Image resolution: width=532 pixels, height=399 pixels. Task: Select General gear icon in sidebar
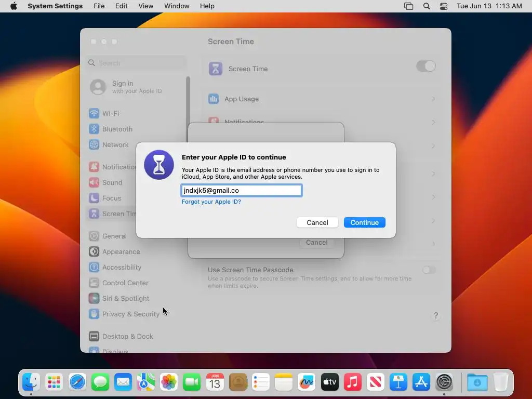tap(94, 236)
